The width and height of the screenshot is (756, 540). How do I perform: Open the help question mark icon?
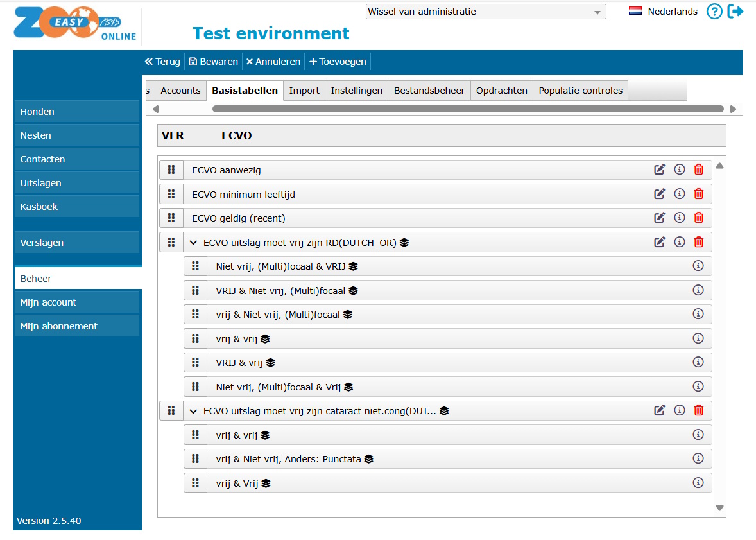[714, 11]
